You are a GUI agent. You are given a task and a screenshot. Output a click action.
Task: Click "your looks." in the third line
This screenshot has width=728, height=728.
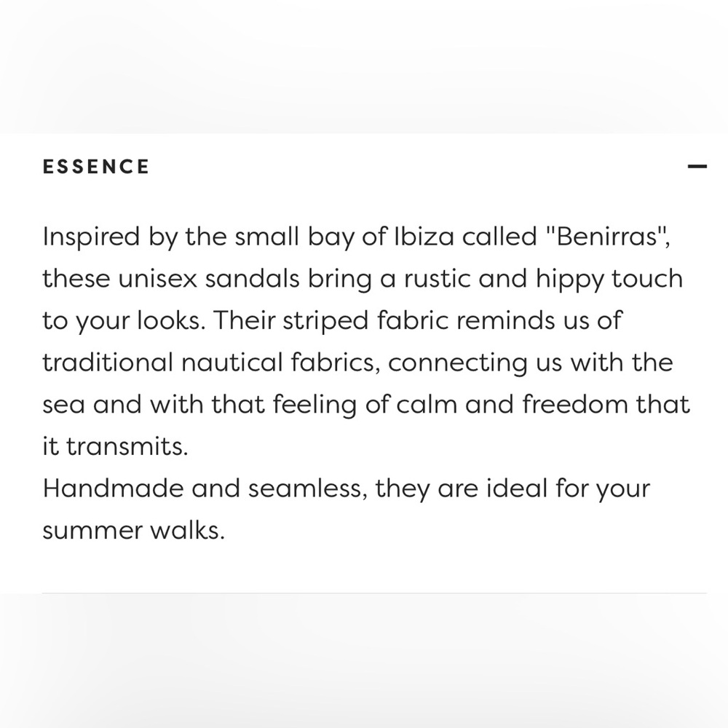tap(141, 322)
